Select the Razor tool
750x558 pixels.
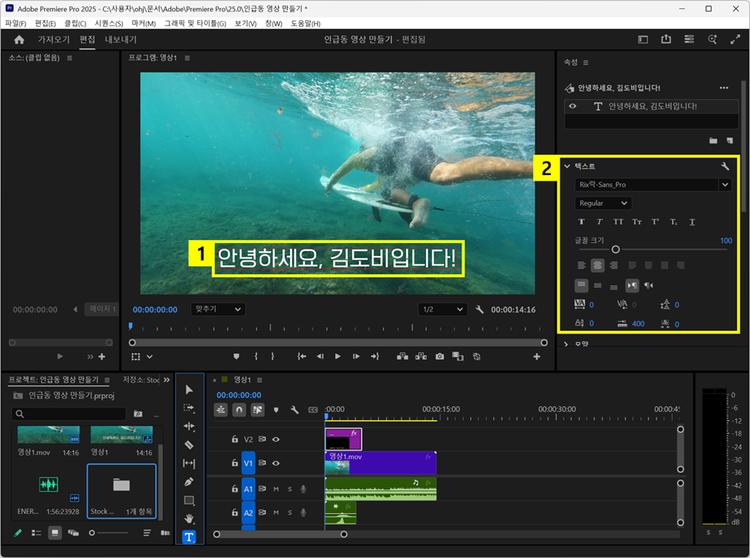pyautogui.click(x=189, y=445)
